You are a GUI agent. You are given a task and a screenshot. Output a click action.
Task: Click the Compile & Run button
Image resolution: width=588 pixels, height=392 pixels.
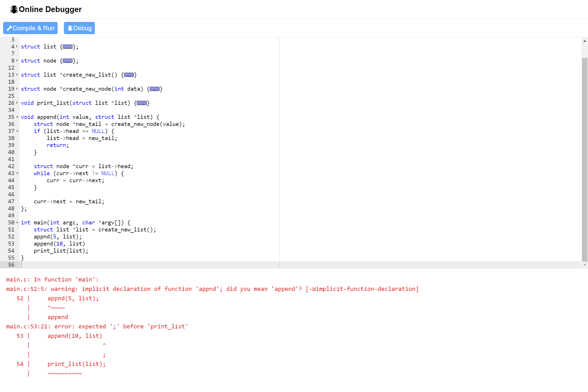click(30, 28)
